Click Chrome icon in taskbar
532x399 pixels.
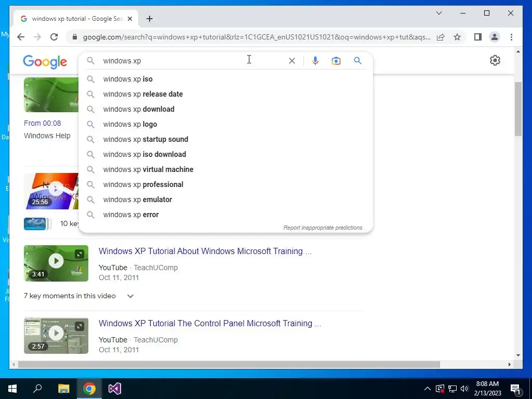(x=89, y=389)
